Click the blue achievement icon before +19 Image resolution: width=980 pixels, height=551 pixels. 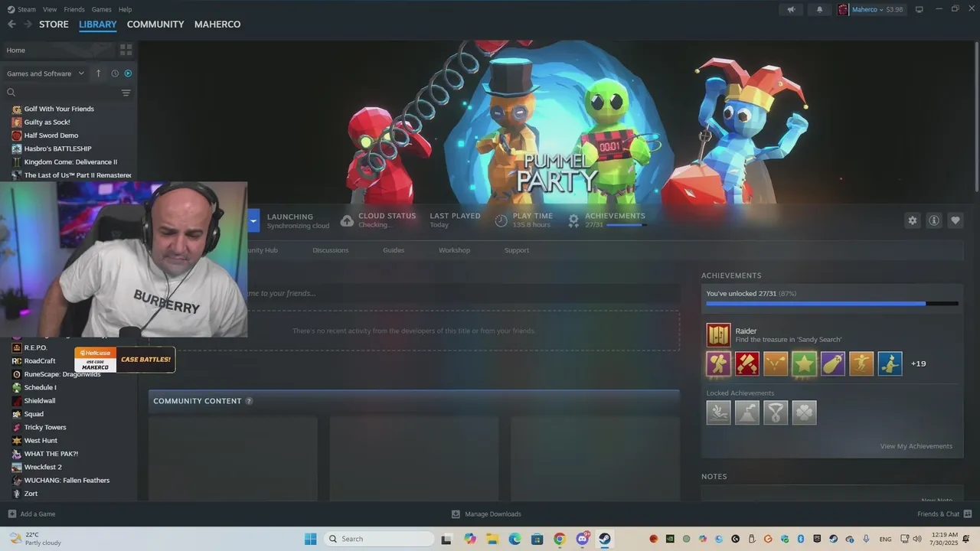(890, 364)
